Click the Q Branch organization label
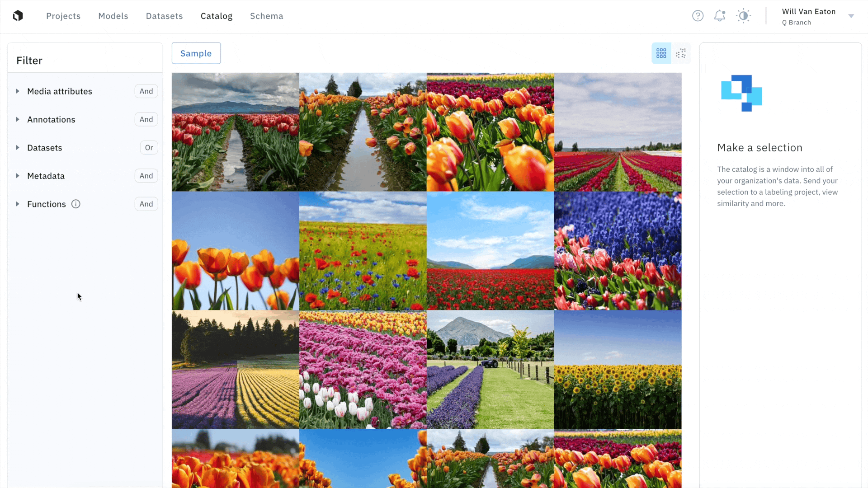This screenshot has height=488, width=868. [x=797, y=23]
